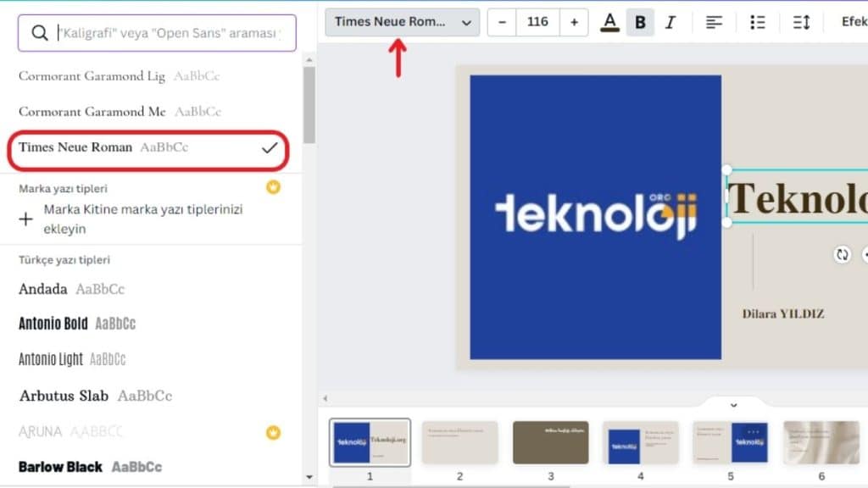Click the font search input field

[x=157, y=33]
